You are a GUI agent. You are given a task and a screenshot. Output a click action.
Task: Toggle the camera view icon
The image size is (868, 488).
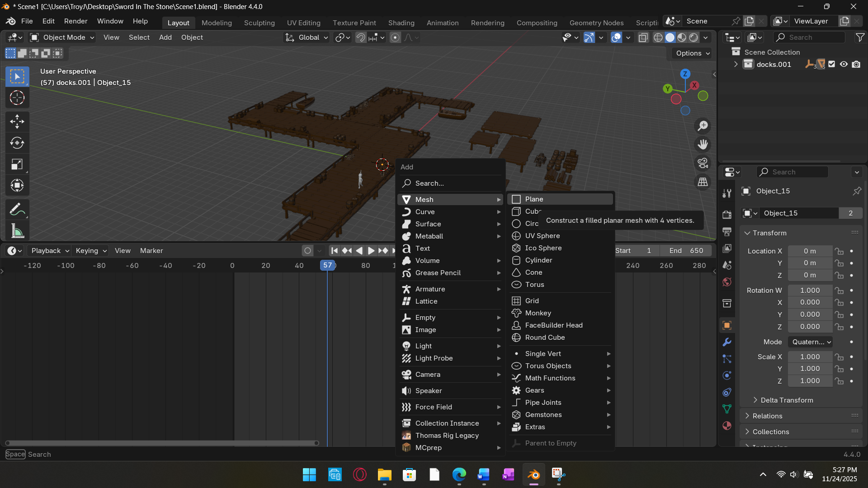[703, 163]
